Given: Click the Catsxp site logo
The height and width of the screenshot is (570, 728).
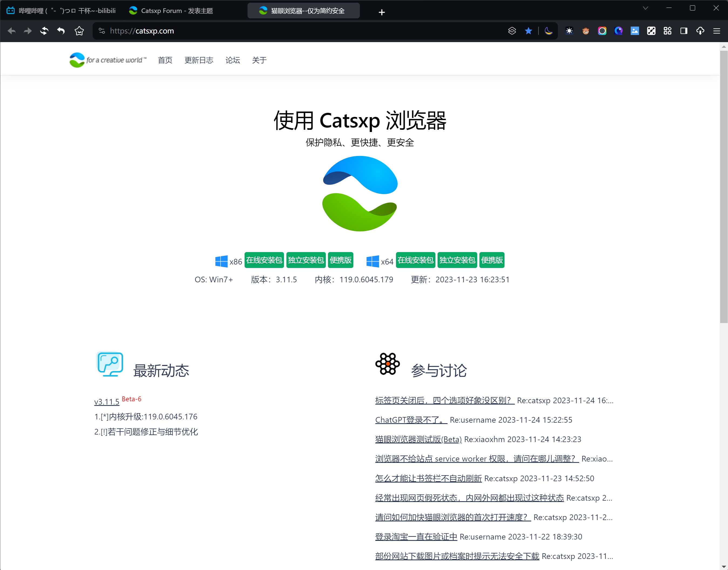Looking at the screenshot, I should pyautogui.click(x=107, y=60).
